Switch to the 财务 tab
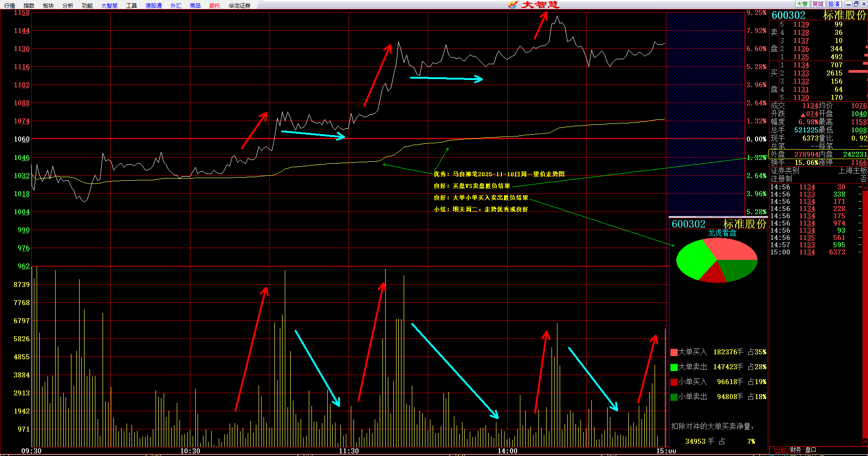Screen dimensions: 868x456 (x=796, y=450)
